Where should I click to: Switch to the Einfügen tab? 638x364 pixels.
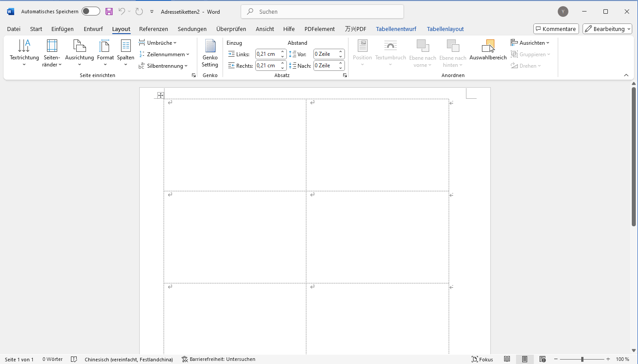coord(63,29)
